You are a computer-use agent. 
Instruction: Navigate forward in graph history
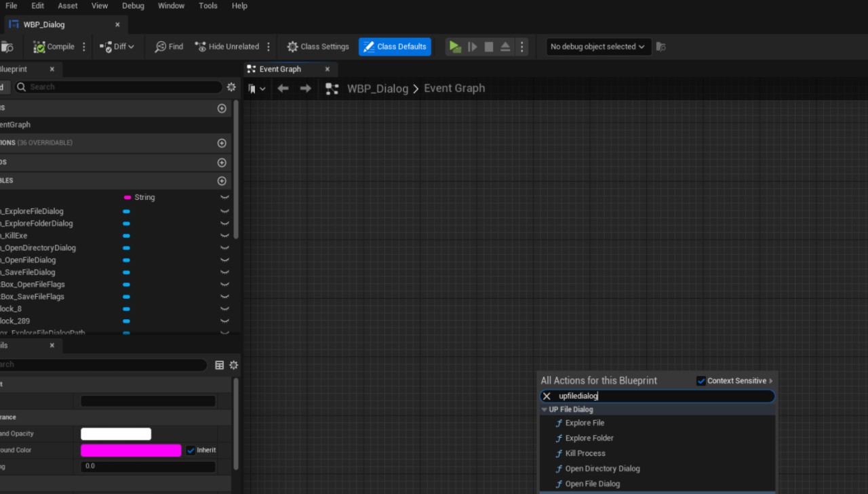point(306,89)
